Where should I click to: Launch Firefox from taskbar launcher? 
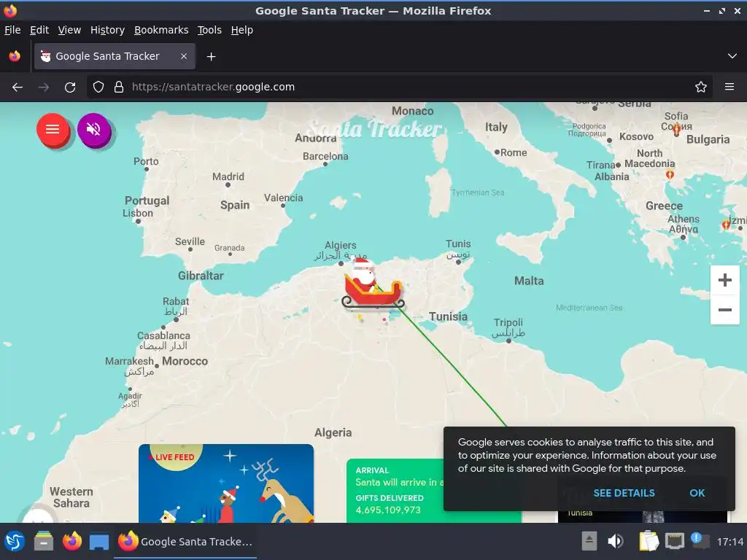(72, 542)
